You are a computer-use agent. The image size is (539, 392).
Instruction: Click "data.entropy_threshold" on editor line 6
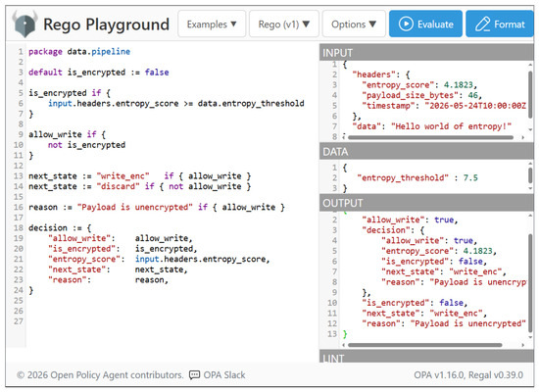251,103
